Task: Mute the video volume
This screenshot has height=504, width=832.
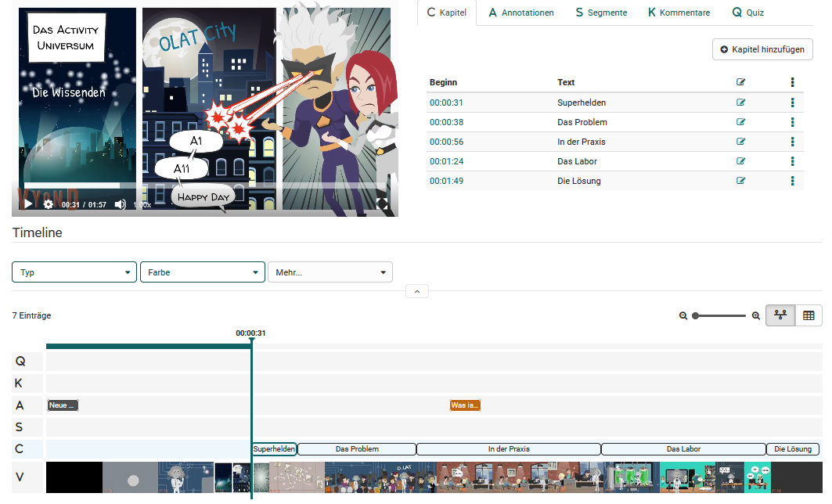Action: click(x=121, y=204)
